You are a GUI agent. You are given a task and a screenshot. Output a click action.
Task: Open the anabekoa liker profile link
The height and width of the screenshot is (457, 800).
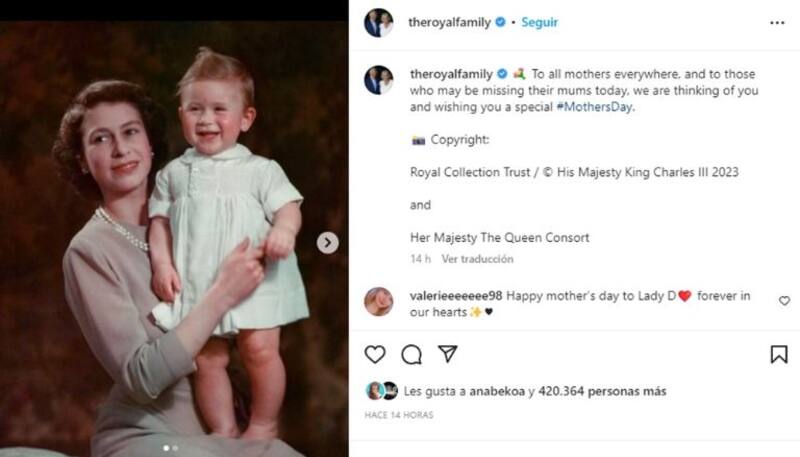pyautogui.click(x=493, y=391)
